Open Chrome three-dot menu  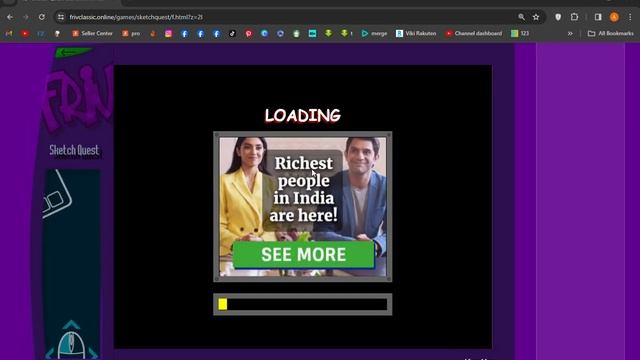[630, 17]
